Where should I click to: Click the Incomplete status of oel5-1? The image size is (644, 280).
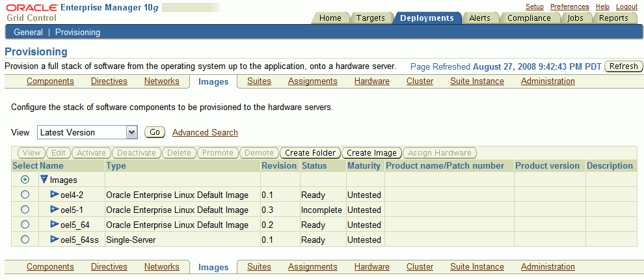pyautogui.click(x=321, y=210)
